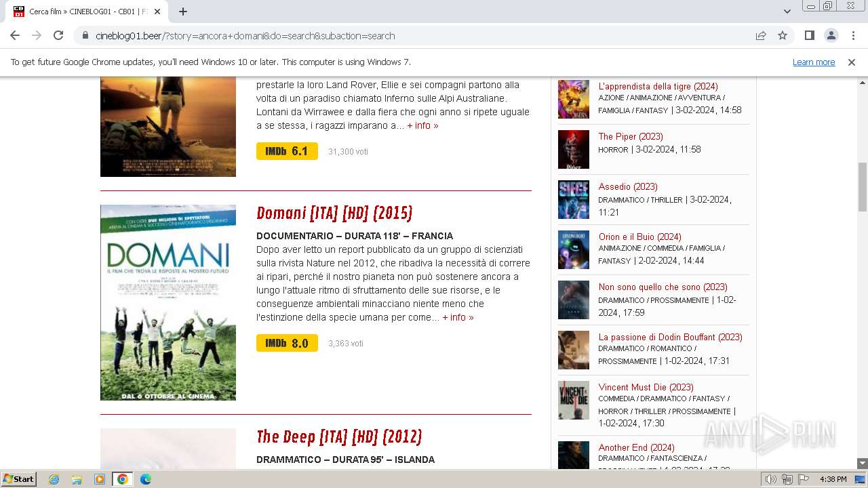Image resolution: width=868 pixels, height=488 pixels.
Task: Switch to Chrome in the taskbar
Action: (123, 479)
